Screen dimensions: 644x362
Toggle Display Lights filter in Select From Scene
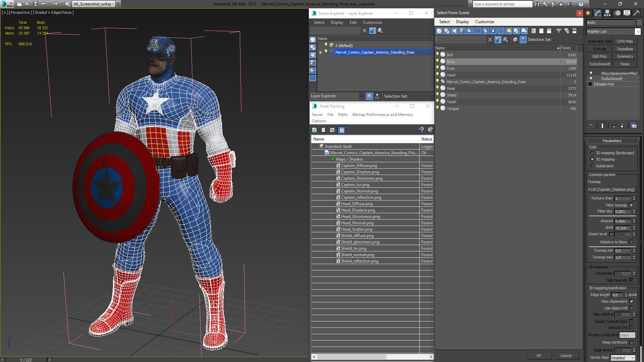pyautogui.click(x=454, y=31)
